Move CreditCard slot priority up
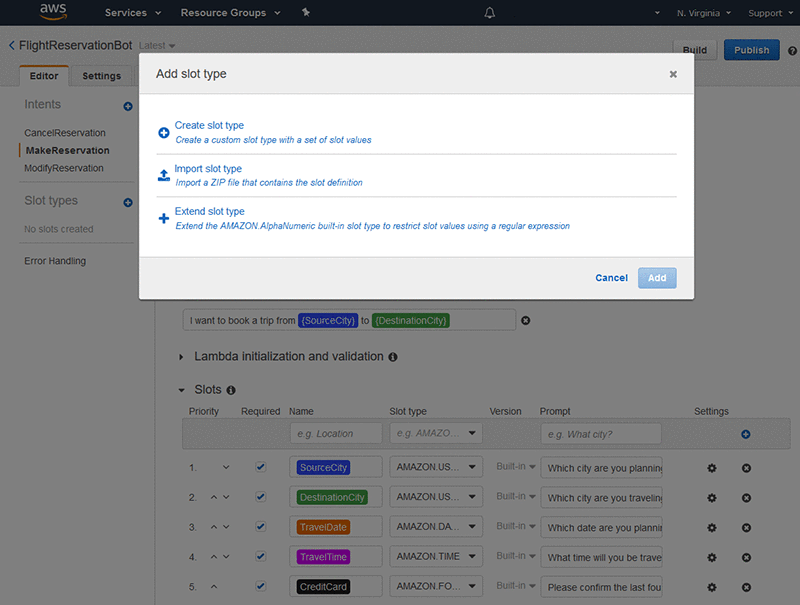This screenshot has width=800, height=605. click(214, 587)
